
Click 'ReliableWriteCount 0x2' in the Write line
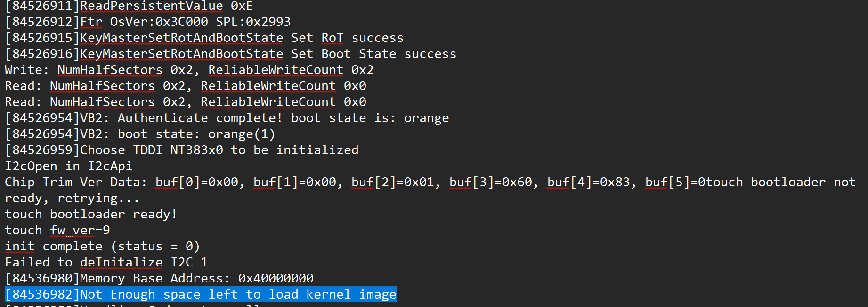pyautogui.click(x=291, y=70)
